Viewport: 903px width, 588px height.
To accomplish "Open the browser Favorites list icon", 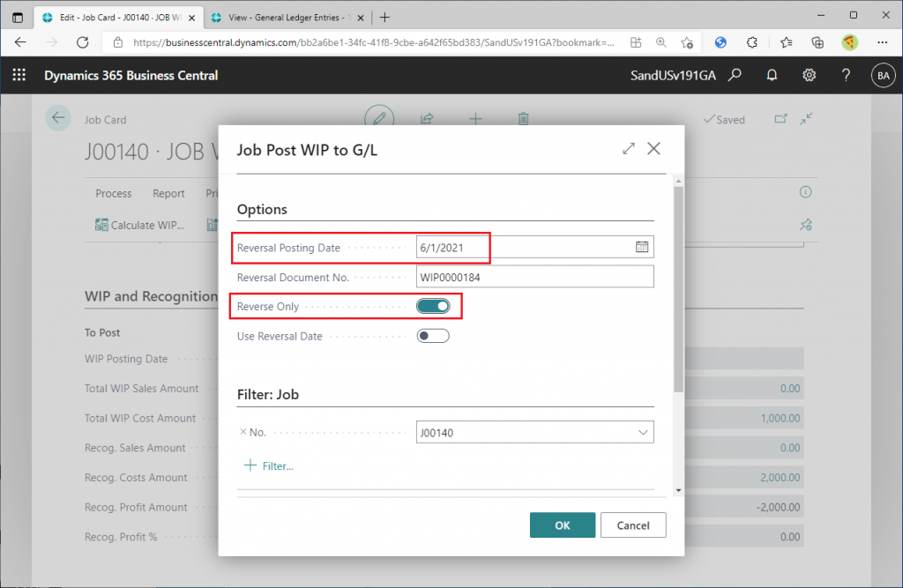I will tap(786, 42).
